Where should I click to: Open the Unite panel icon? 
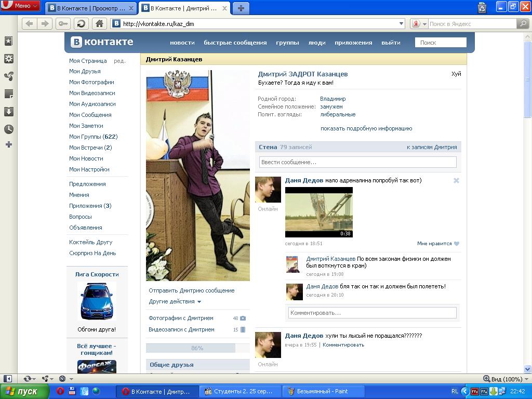(x=8, y=76)
